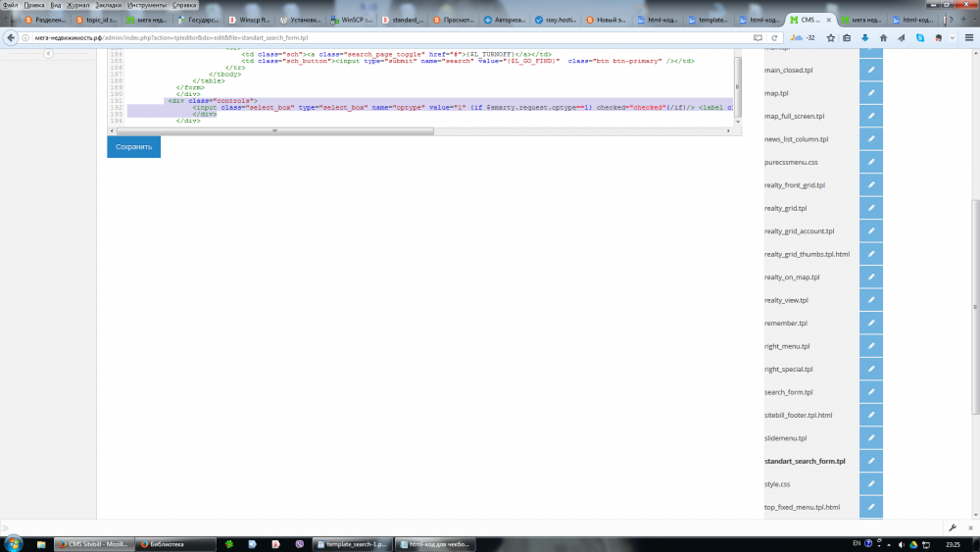
Task: Edit map_full_screen.tpl via pencil icon
Action: point(870,116)
